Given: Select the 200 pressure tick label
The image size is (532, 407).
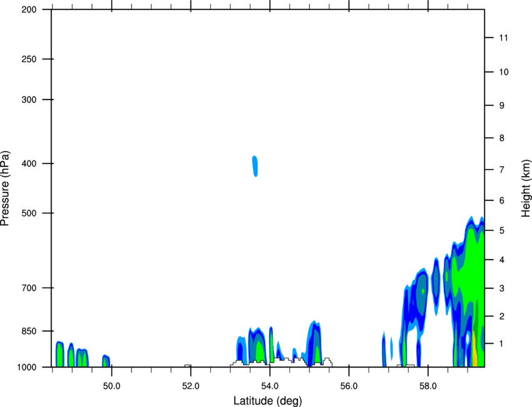Looking at the screenshot, I should click(x=29, y=9).
